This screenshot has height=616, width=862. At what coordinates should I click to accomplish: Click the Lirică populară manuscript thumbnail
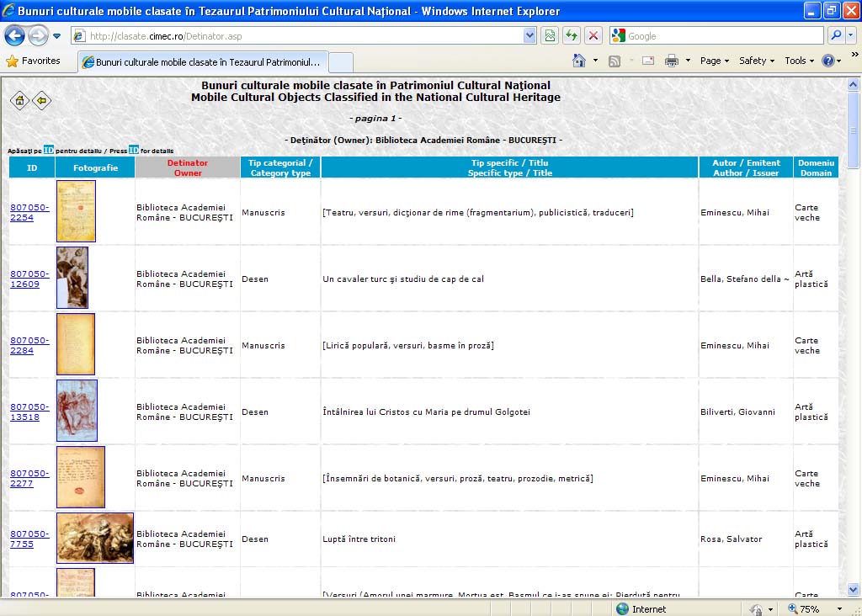[x=76, y=344]
